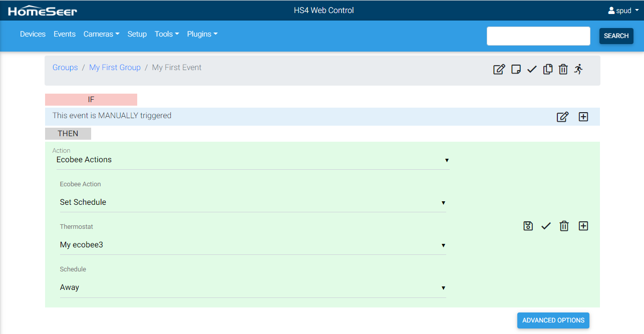
Task: Open the Thermostat dropdown showing My ecobee3
Action: [252, 245]
